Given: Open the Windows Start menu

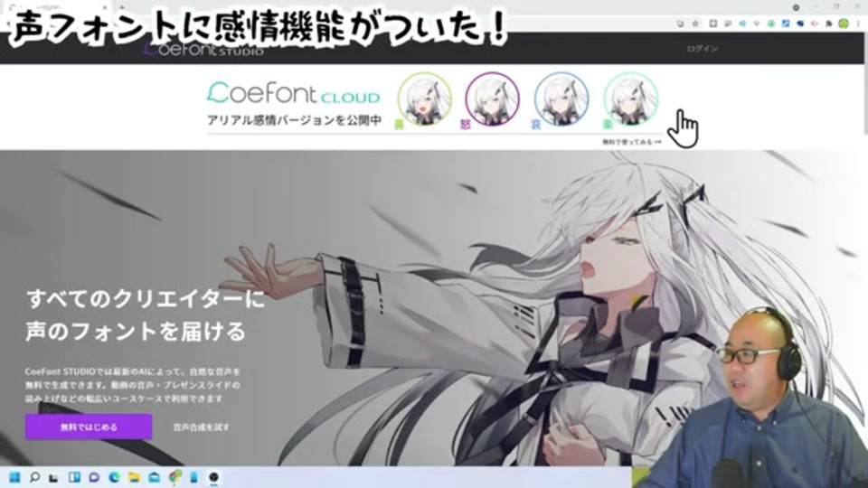Looking at the screenshot, I should [x=14, y=477].
